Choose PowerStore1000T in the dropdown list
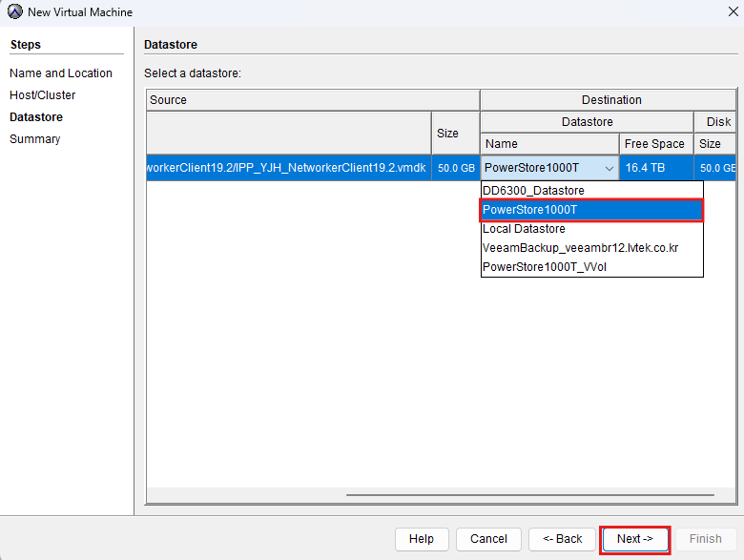The image size is (744, 560). click(x=591, y=210)
